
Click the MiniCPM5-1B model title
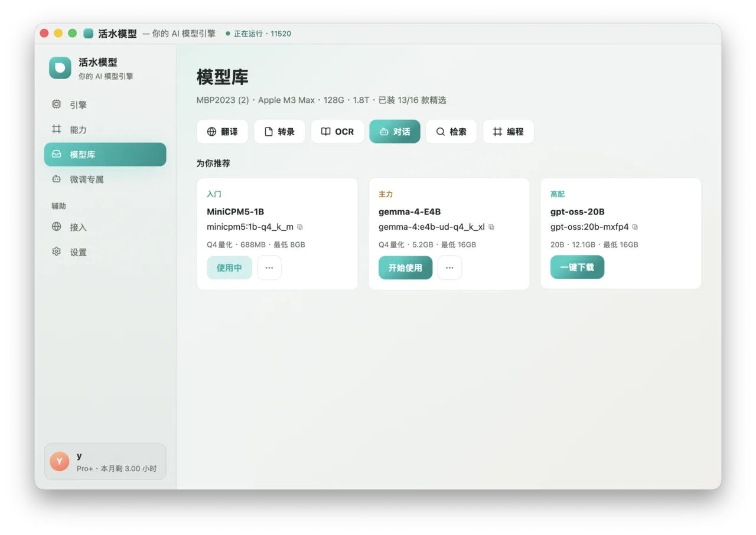(x=235, y=211)
